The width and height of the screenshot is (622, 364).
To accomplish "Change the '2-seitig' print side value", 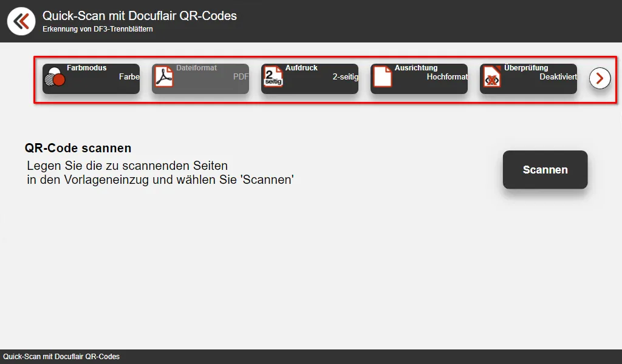I will click(x=345, y=77).
